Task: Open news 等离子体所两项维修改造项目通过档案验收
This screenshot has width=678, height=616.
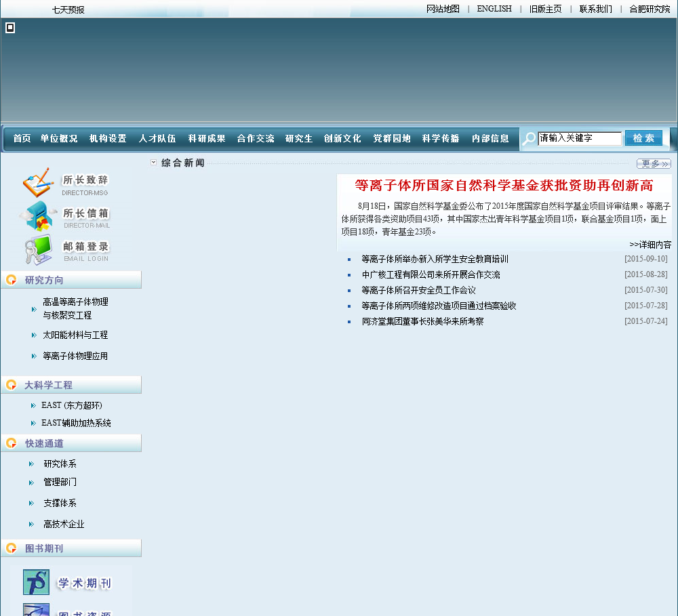Action: pos(439,306)
